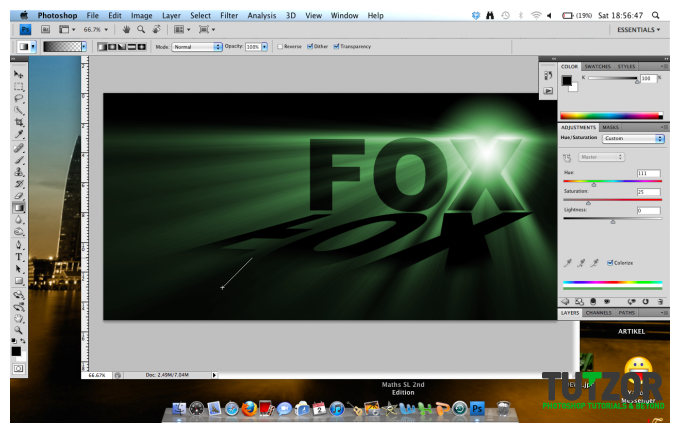Click the Hue slider handle
This screenshot has height=433, width=680.
click(x=594, y=185)
